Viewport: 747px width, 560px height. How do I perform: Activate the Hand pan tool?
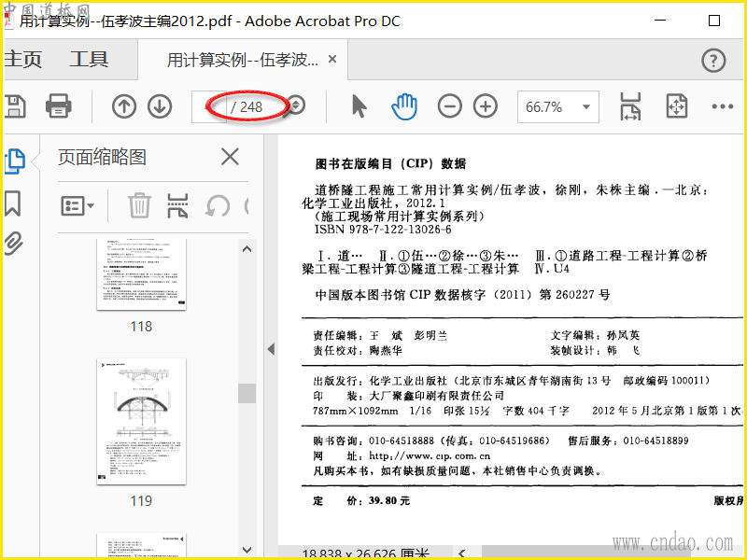(404, 106)
